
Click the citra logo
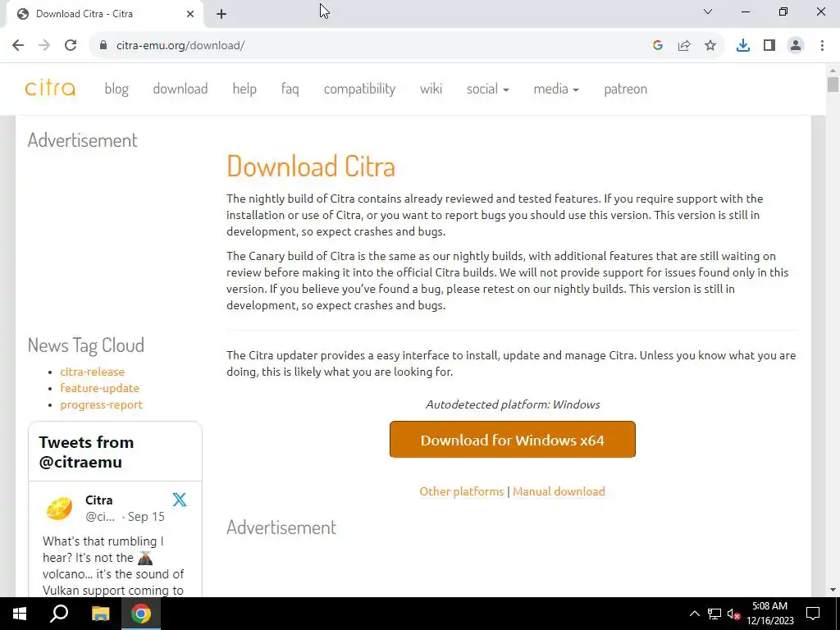[x=50, y=89]
